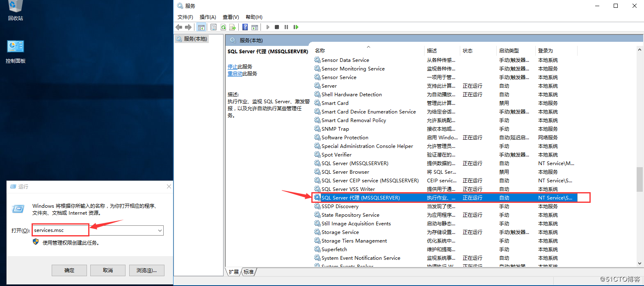The height and width of the screenshot is (286, 644).
Task: Click the gear icon of Smart Card row
Action: click(317, 103)
